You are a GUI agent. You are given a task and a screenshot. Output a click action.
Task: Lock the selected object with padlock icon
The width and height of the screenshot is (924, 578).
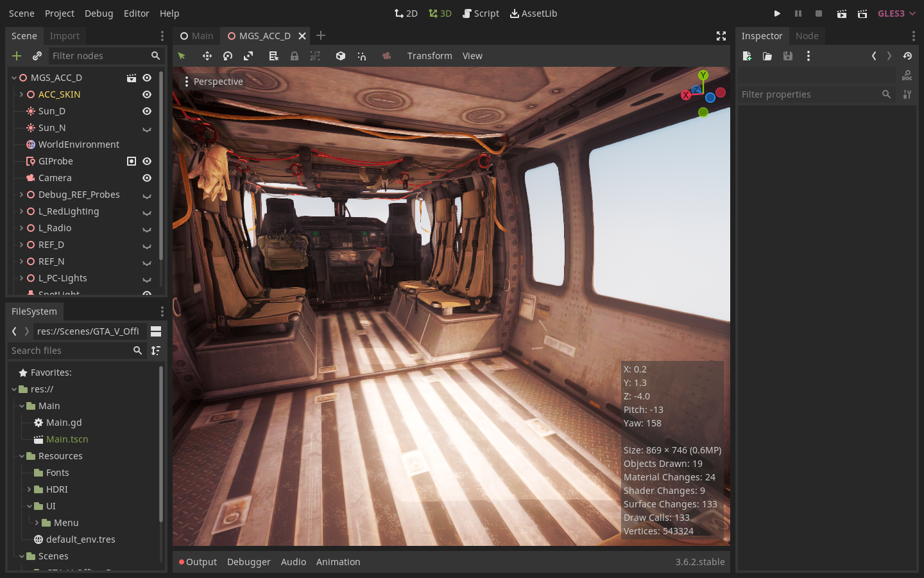[295, 56]
